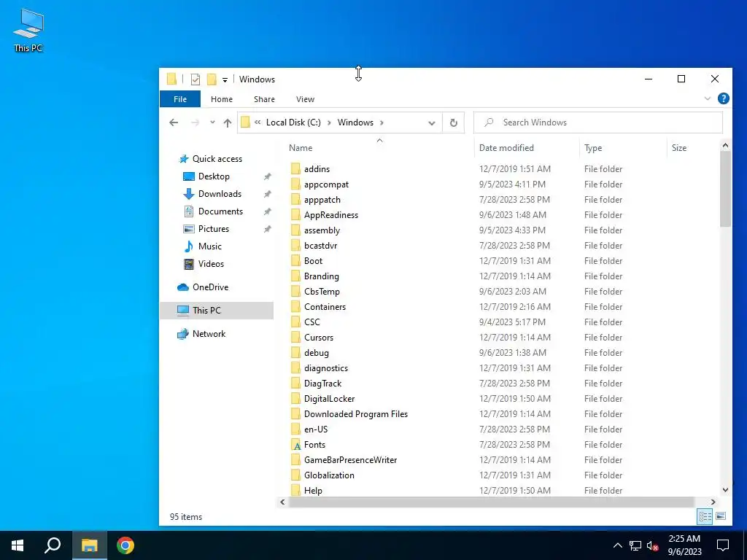Open the muted volume tray icon
This screenshot has width=747, height=560.
coord(653,545)
